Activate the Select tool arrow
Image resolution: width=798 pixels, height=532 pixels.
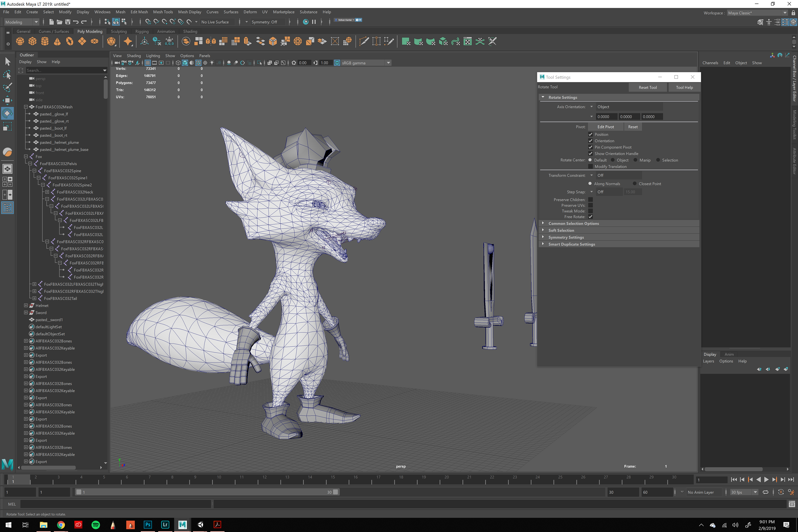pos(7,62)
